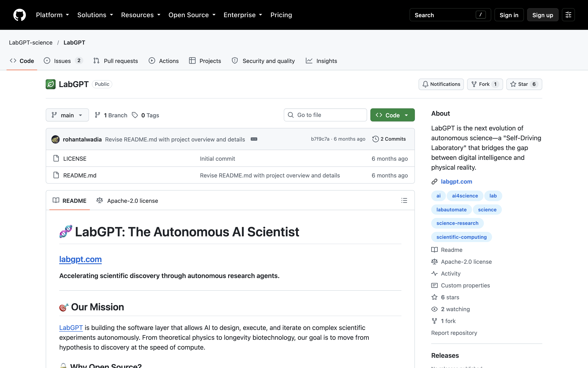Expand the commit message ellipsis button
588x368 pixels.
pyautogui.click(x=254, y=139)
